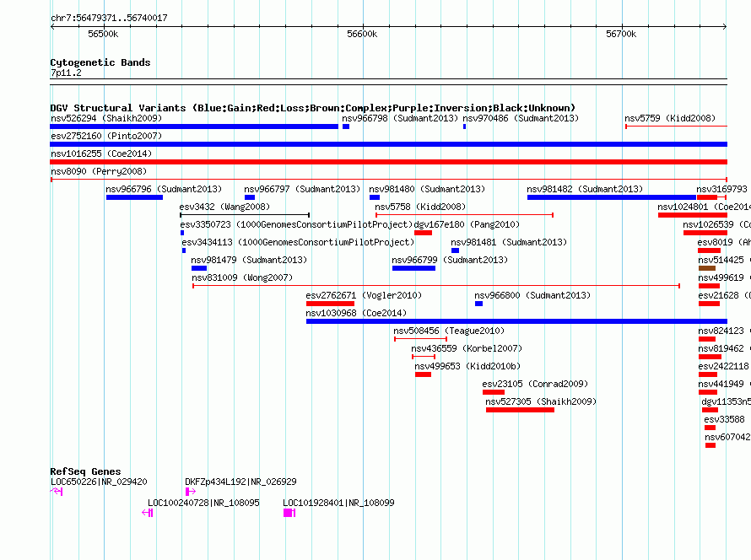Select the nsv499653 (Kidd2010b) label
751x560 pixels.
[467, 366]
